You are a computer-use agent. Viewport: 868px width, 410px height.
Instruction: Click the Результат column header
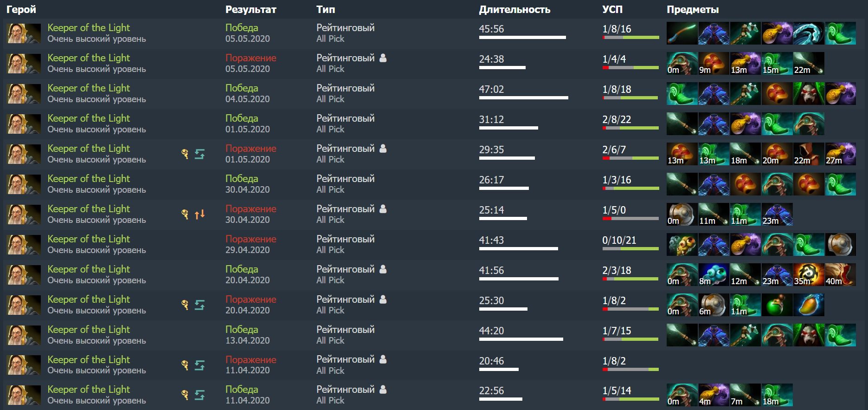click(251, 9)
